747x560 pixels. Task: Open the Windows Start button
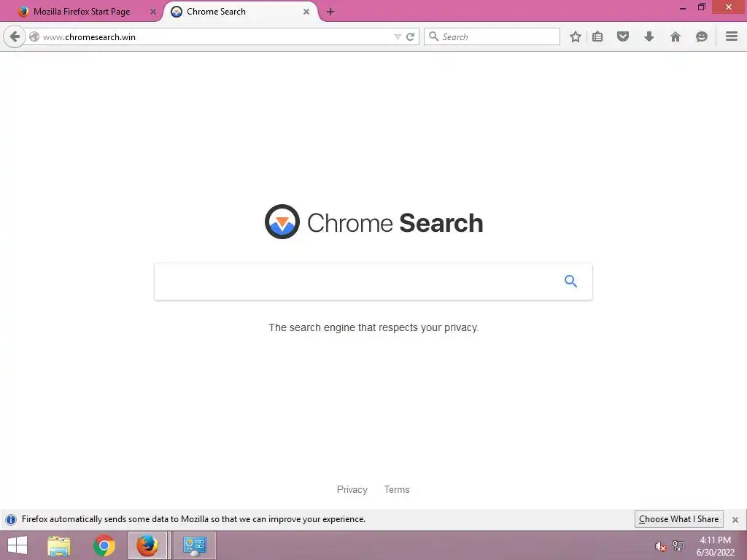tap(18, 545)
